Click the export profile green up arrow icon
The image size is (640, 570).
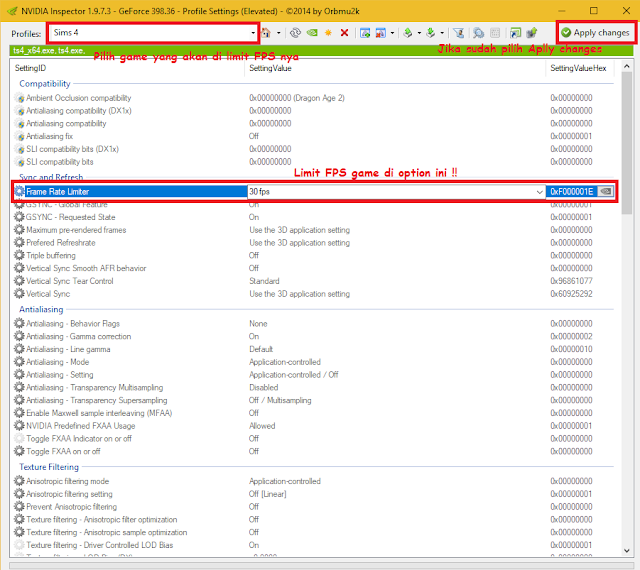point(407,33)
